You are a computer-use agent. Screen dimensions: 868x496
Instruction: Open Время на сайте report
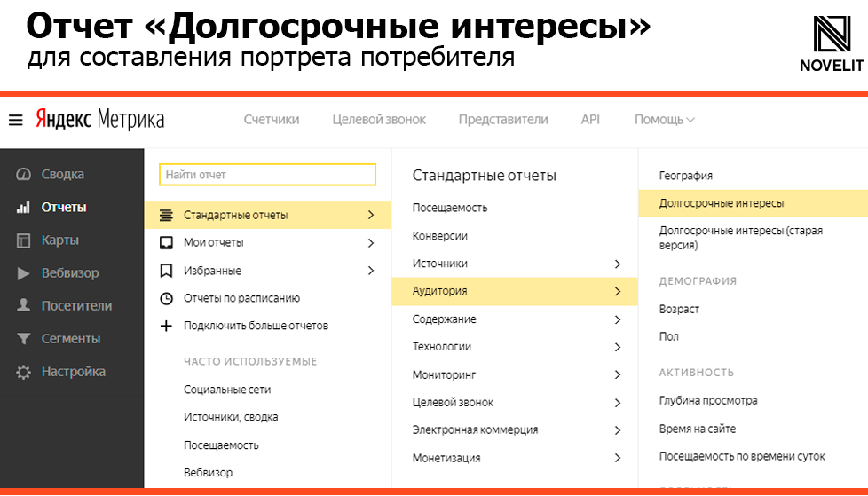click(698, 429)
